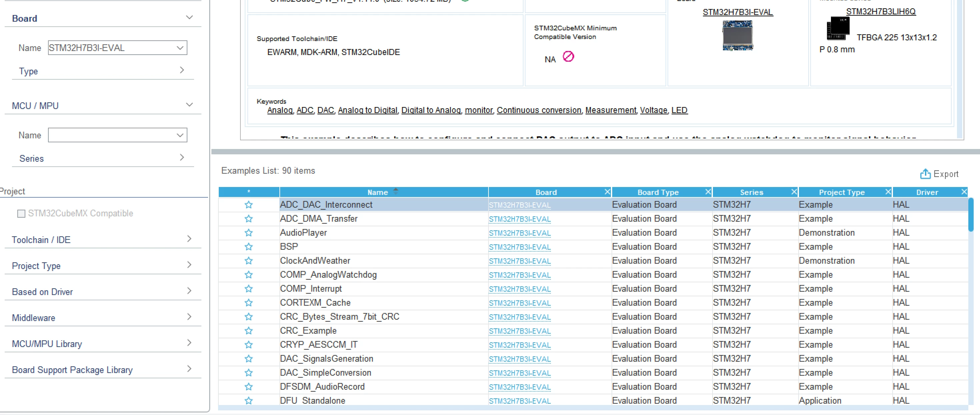The width and height of the screenshot is (980, 415).
Task: Click the Voltage keyword link
Action: [654, 110]
